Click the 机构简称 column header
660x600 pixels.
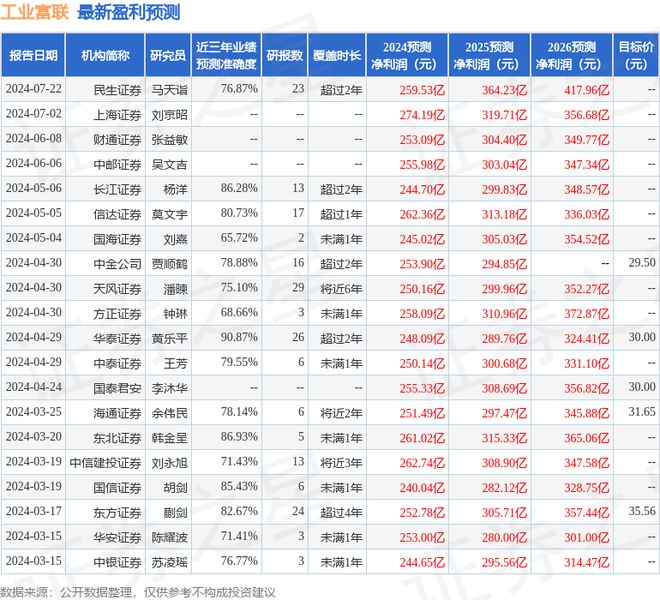pos(105,56)
